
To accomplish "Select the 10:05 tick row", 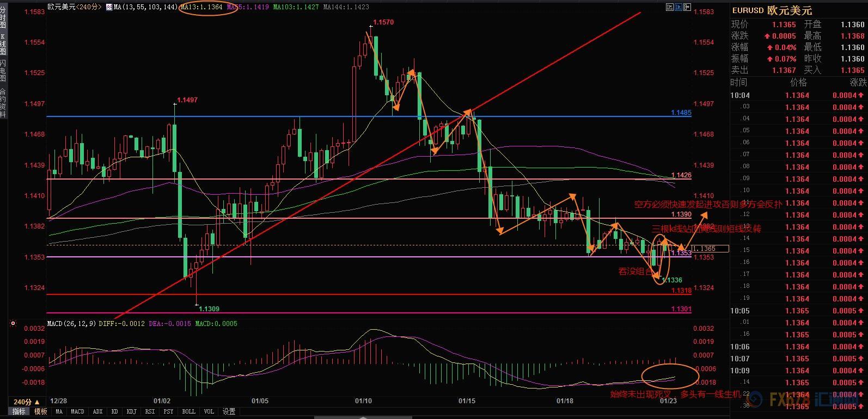I will click(x=798, y=311).
